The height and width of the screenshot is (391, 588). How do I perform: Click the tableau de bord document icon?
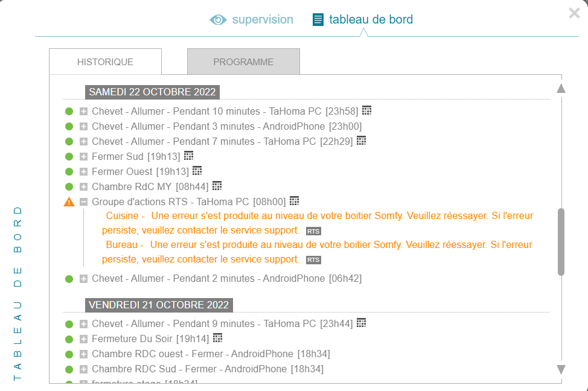pos(318,20)
